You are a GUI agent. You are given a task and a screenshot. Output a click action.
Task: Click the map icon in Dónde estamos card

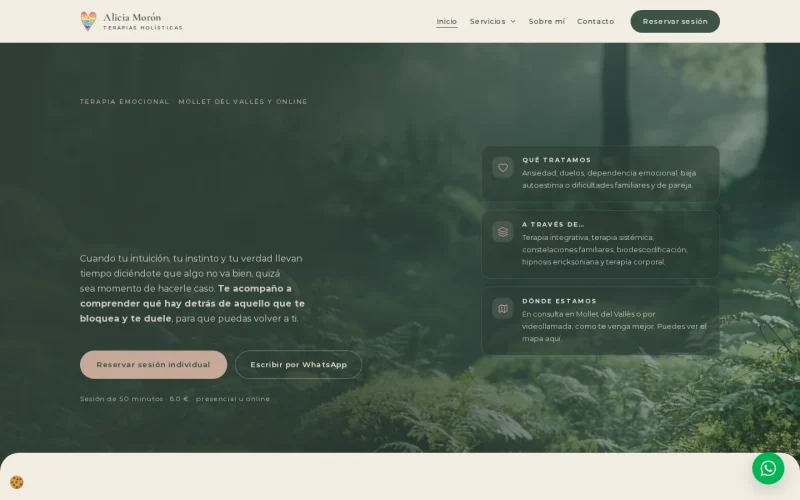tap(503, 309)
